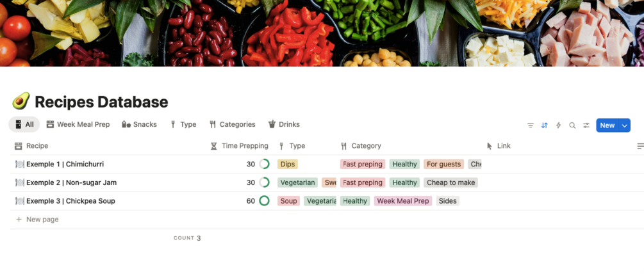Viewport: 644px width, 274px height.
Task: Click the sort arrows icon
Action: point(545,125)
